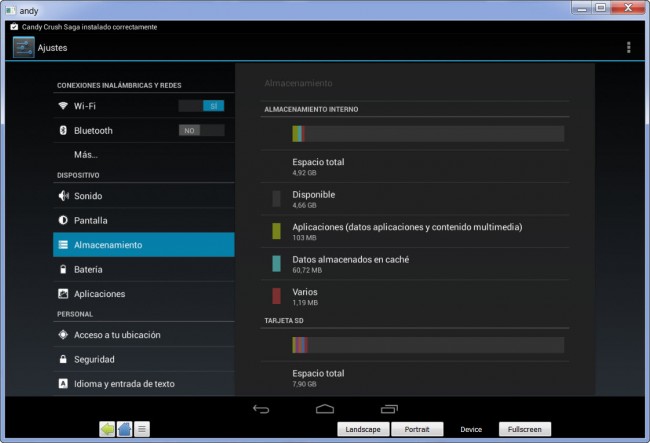This screenshot has height=443, width=650.
Task: Click the DISPOSITIVO section header
Action: tap(78, 175)
